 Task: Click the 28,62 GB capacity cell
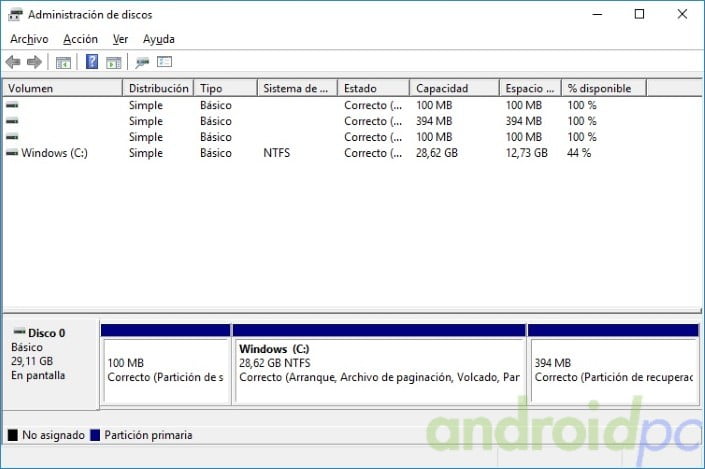(437, 153)
